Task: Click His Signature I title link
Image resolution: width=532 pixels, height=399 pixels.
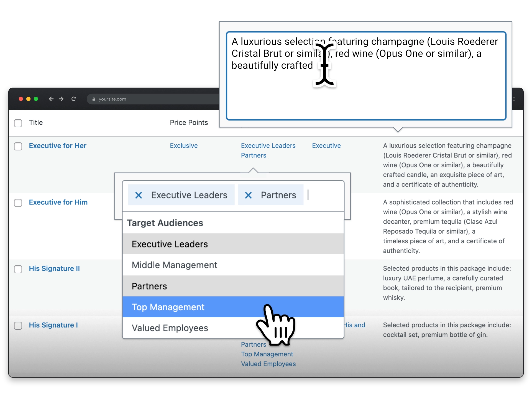Action: pos(53,325)
